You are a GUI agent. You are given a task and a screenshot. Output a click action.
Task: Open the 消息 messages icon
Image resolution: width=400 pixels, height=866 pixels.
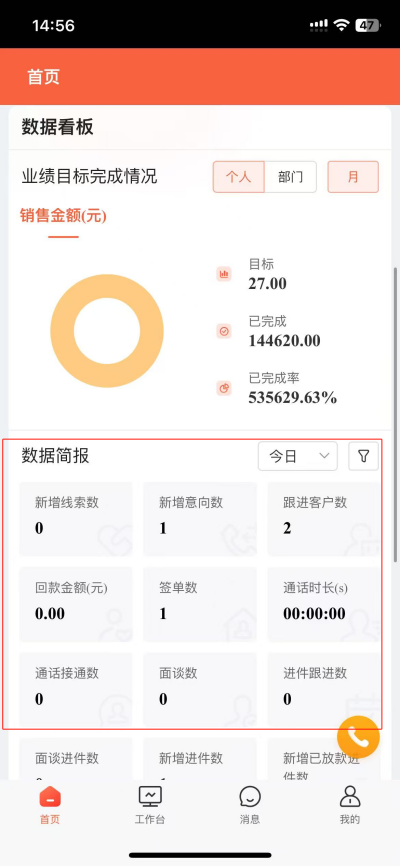(x=250, y=797)
